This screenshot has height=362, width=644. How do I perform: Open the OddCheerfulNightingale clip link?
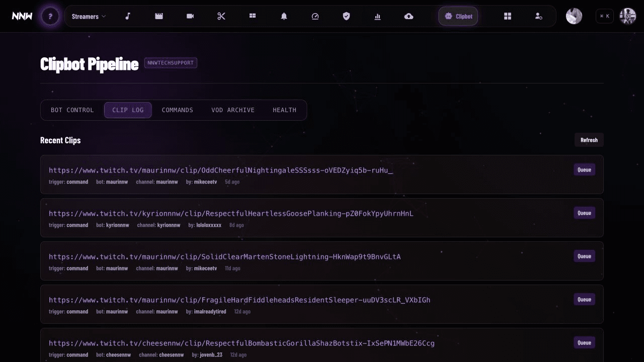click(x=221, y=170)
